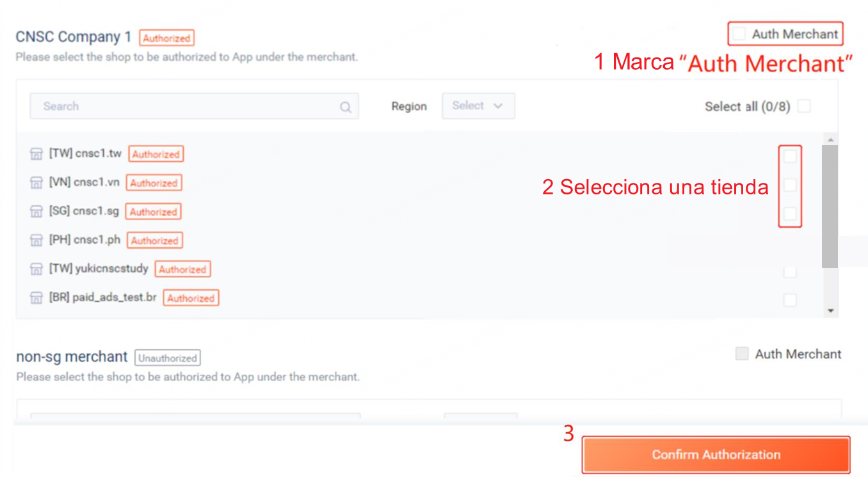The height and width of the screenshot is (479, 868).
Task: Select the checkbox for [SG] cnsc1.sg
Action: [x=790, y=213]
